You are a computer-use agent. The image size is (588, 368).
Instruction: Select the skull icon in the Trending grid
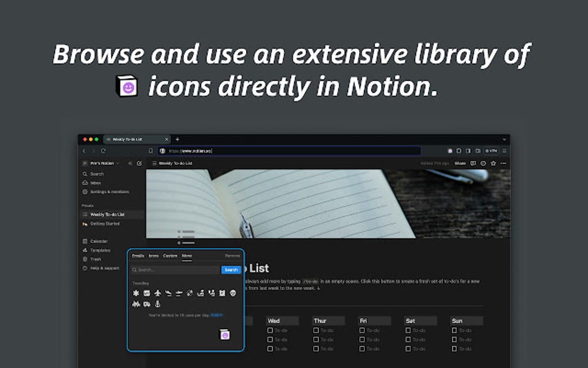tap(232, 293)
